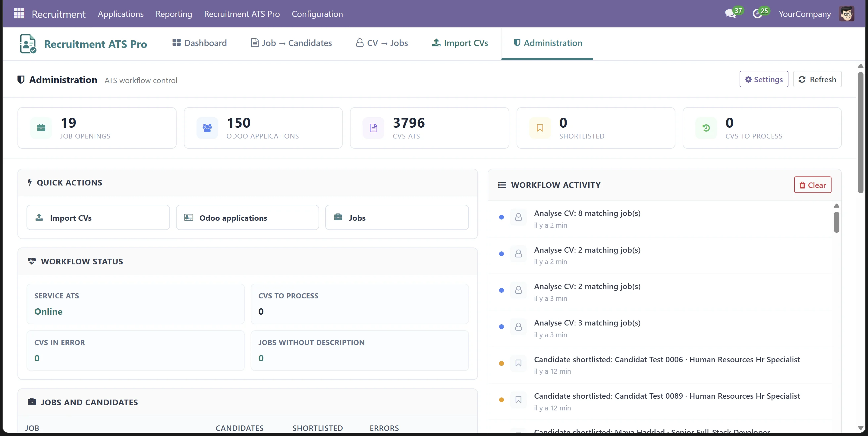Click the Recruitment ATS Pro logo icon
Screen dimensions: 868x436
click(28, 43)
